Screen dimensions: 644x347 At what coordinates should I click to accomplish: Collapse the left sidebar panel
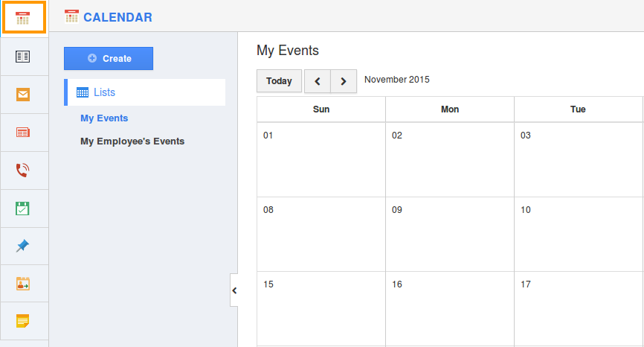coord(234,290)
